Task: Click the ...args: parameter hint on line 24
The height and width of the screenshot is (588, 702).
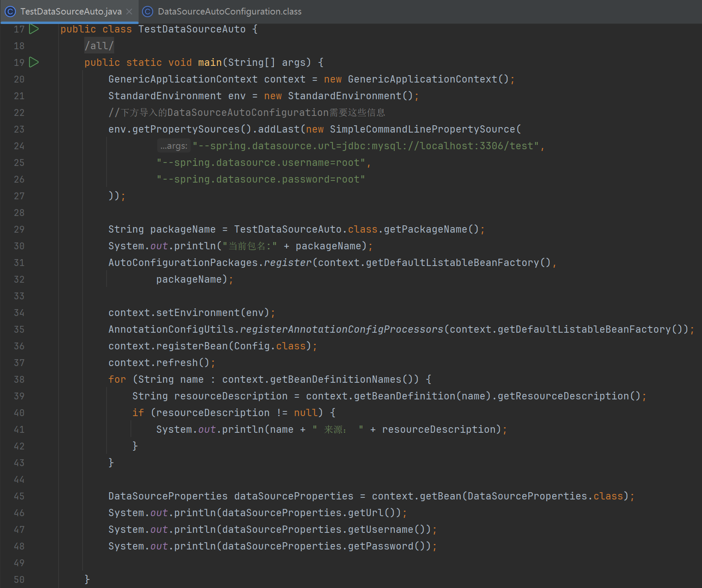Action: pos(174,146)
